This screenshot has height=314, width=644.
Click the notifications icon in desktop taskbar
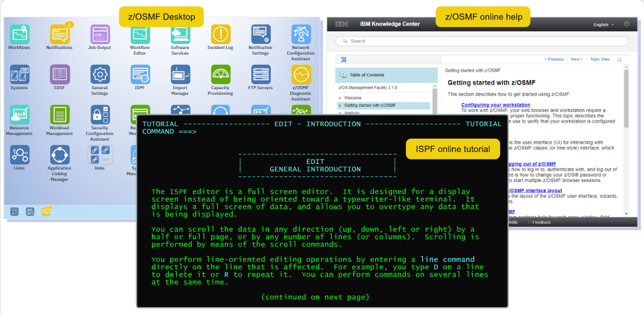tap(46, 211)
